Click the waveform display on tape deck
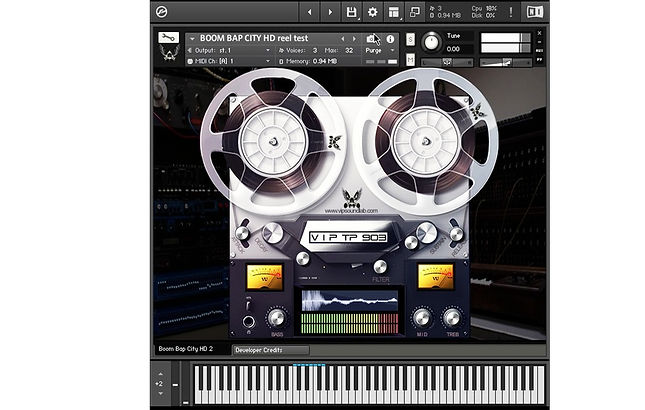 point(350,300)
